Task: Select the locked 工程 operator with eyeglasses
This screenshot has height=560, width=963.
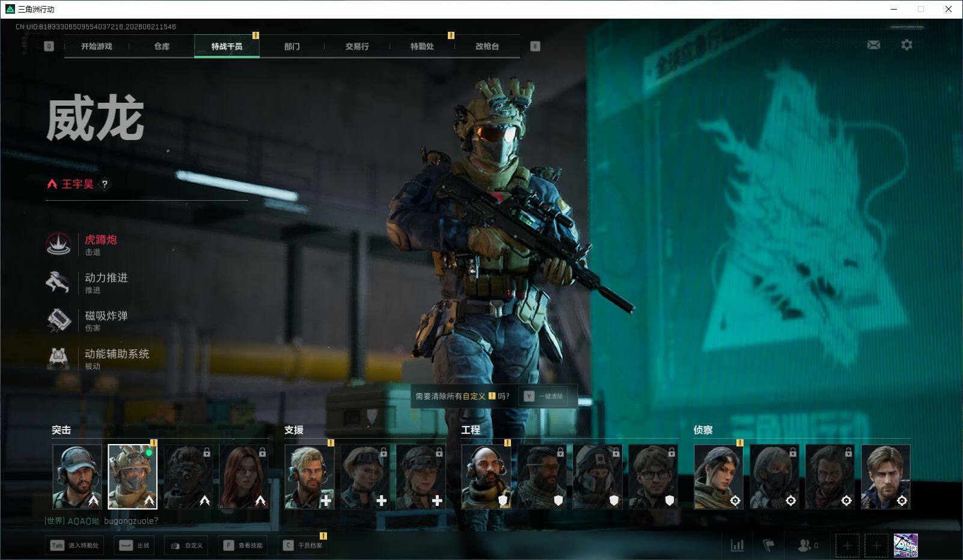Action: [x=653, y=476]
